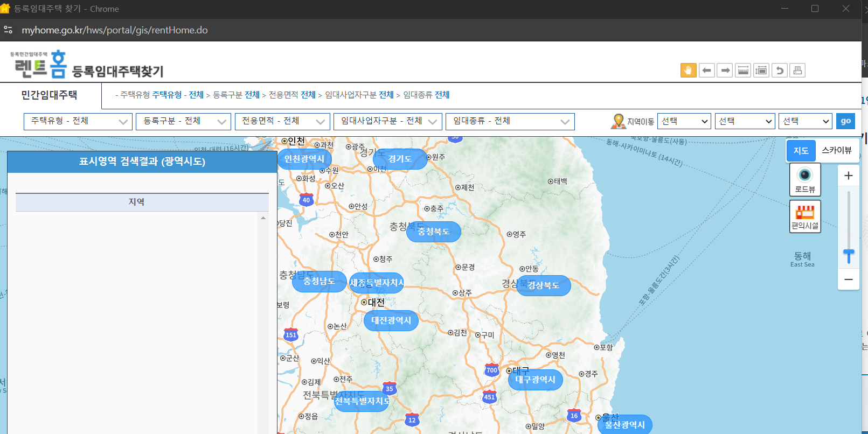Click 경기도 map marker
Image resolution: width=868 pixels, height=434 pixels.
tap(400, 159)
